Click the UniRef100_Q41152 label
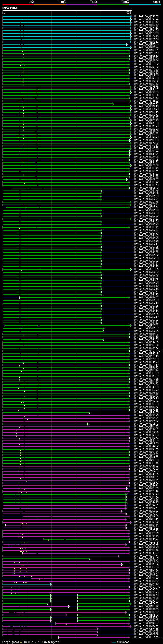 point(146,53)
